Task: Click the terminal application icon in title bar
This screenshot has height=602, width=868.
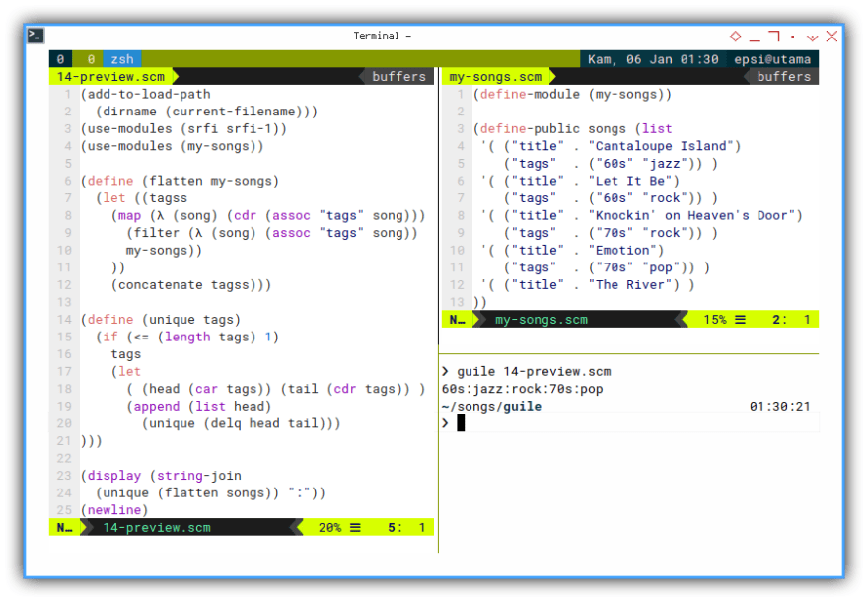Action: click(x=36, y=36)
